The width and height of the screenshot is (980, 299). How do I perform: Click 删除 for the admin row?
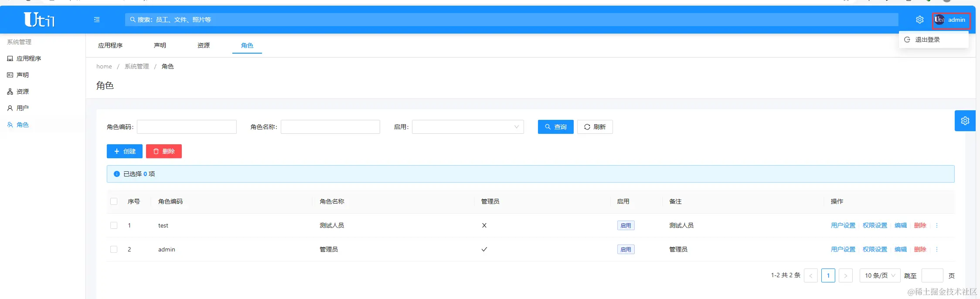click(x=920, y=249)
